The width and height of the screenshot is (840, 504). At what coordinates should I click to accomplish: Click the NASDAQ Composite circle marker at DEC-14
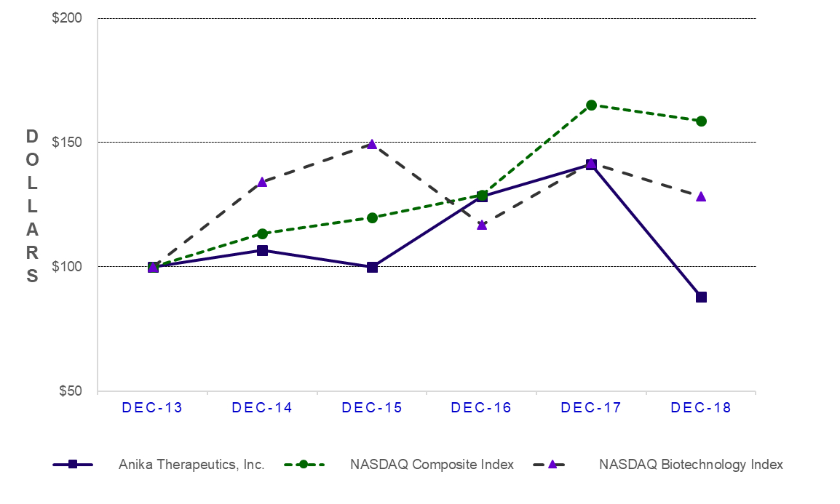pos(262,233)
